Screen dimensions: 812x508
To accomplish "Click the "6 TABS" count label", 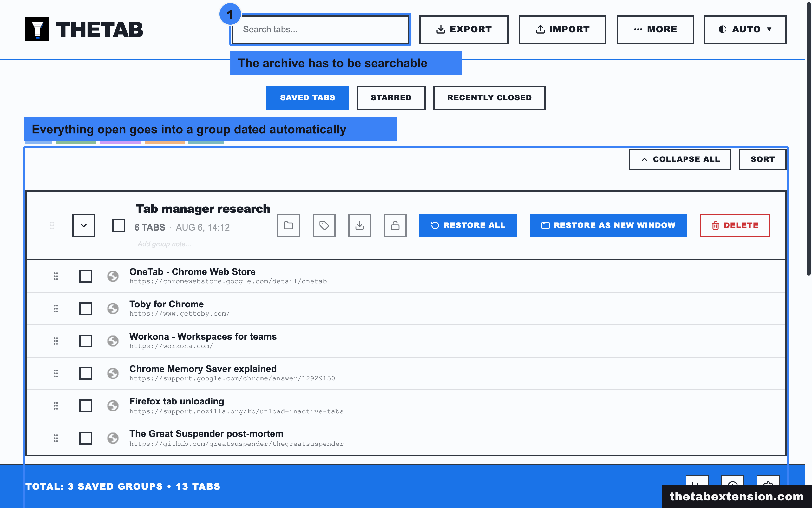I will (x=150, y=227).
